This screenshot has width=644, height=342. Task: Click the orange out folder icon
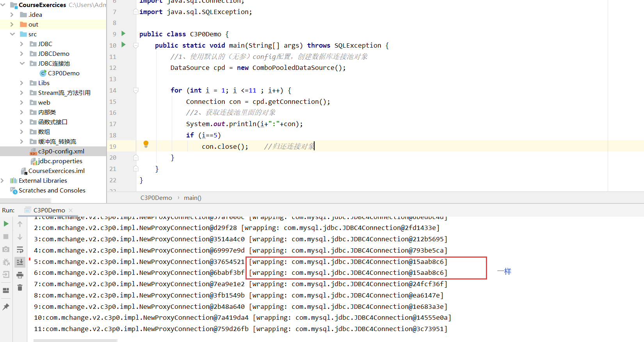pos(23,24)
